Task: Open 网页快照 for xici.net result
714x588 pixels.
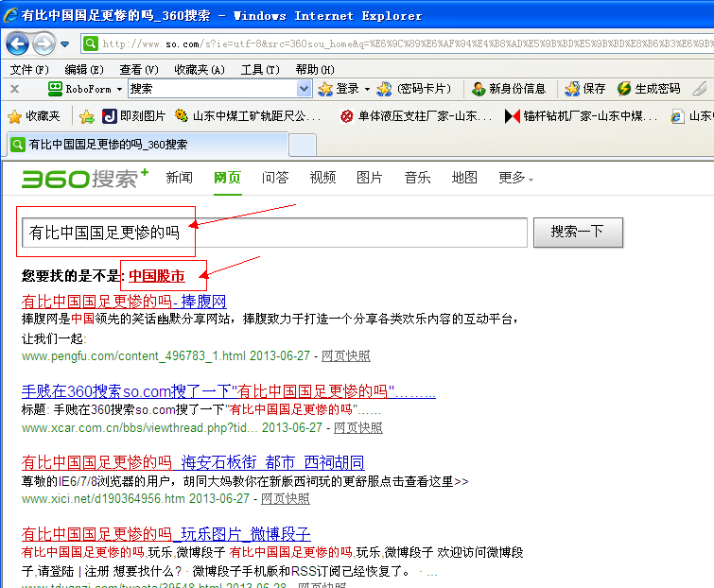Action: 285,499
